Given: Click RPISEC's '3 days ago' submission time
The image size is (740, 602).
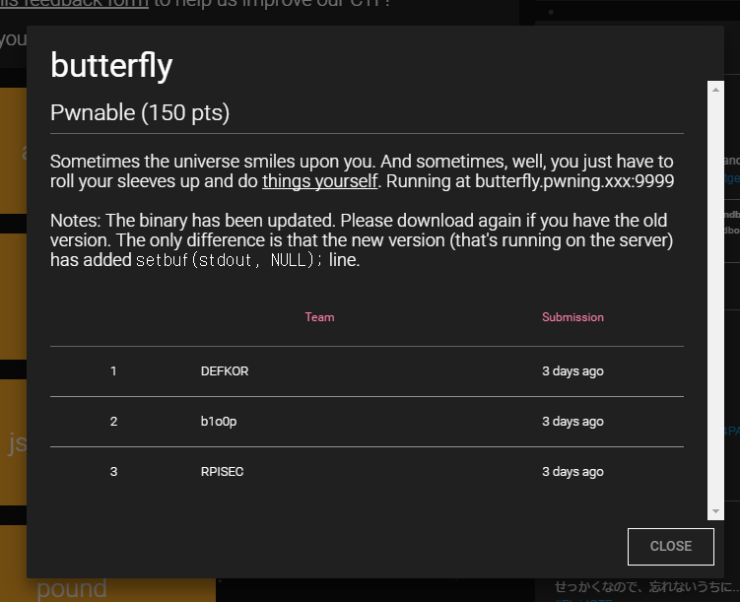Looking at the screenshot, I should 572,471.
